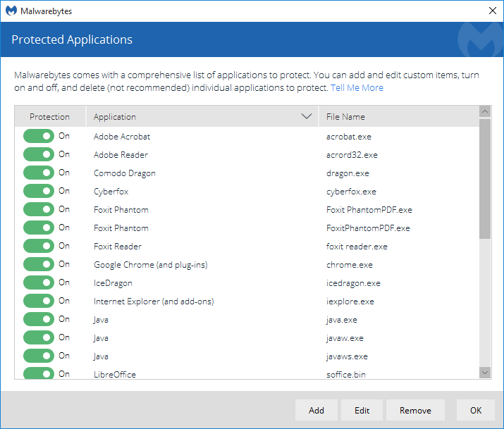The width and height of the screenshot is (504, 429).
Task: Toggle protection for javaws.exe
Action: click(39, 356)
